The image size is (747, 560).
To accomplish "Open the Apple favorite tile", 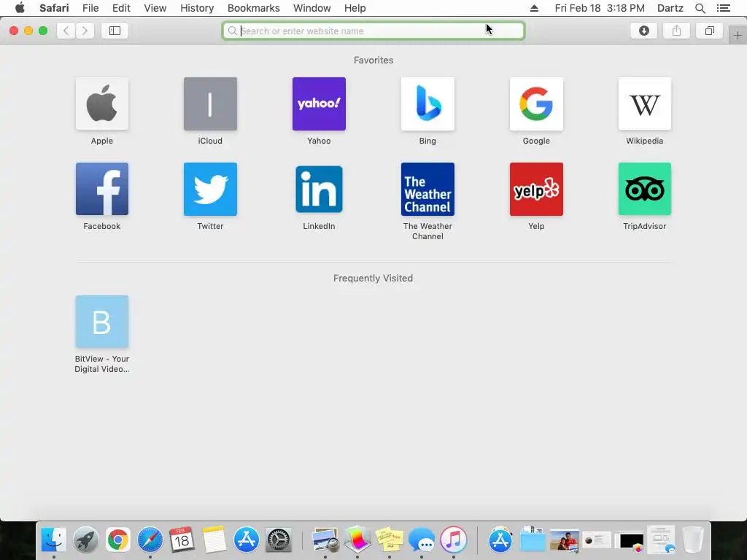I will (x=102, y=104).
